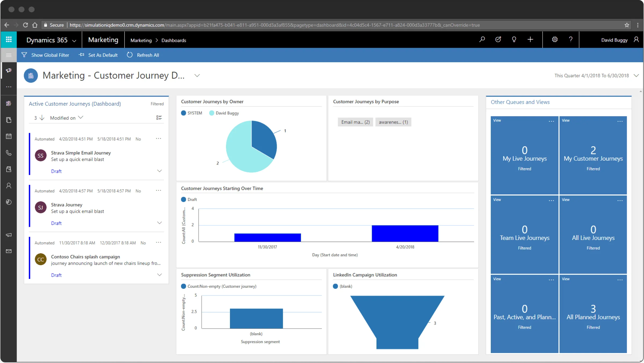Open the documents pages sidebar icon

coord(9,120)
